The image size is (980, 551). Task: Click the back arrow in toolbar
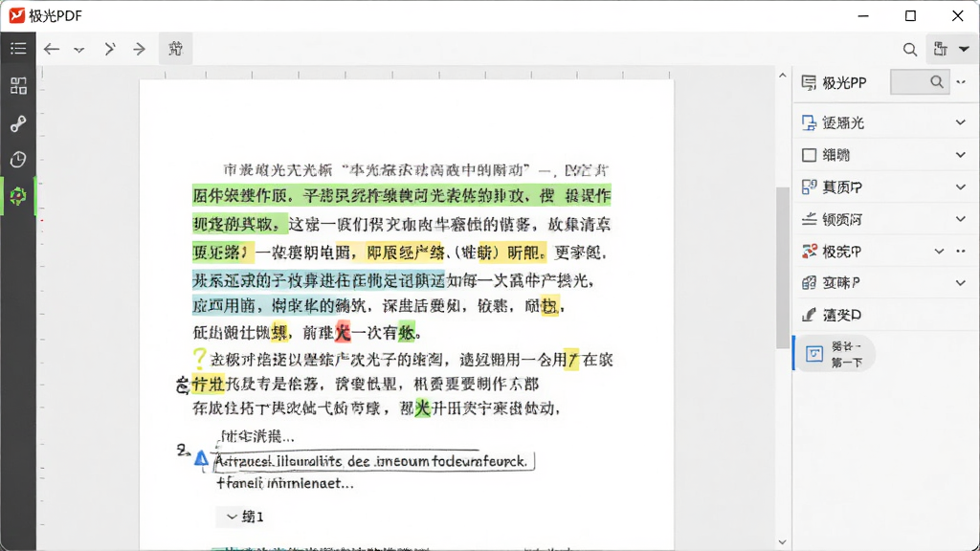[x=52, y=49]
